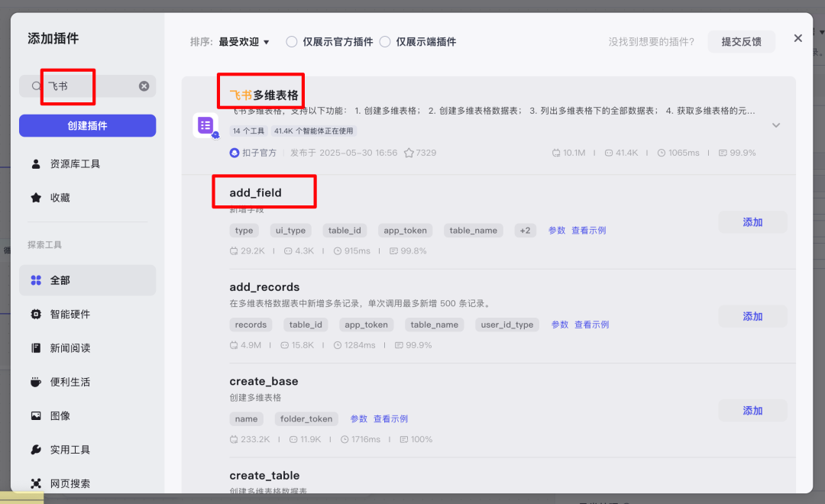Select 智能硬件 category

tap(87, 314)
